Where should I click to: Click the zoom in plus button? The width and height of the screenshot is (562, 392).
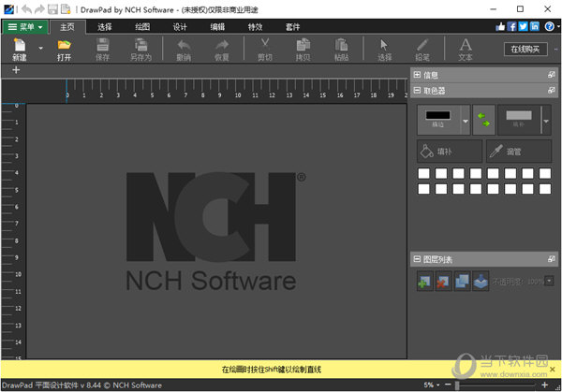tap(545, 385)
